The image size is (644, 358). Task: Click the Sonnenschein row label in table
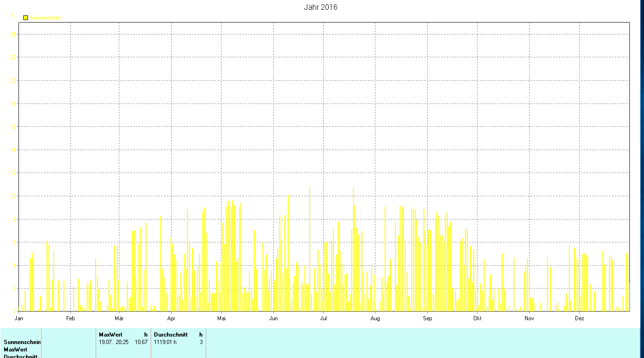[x=22, y=342]
